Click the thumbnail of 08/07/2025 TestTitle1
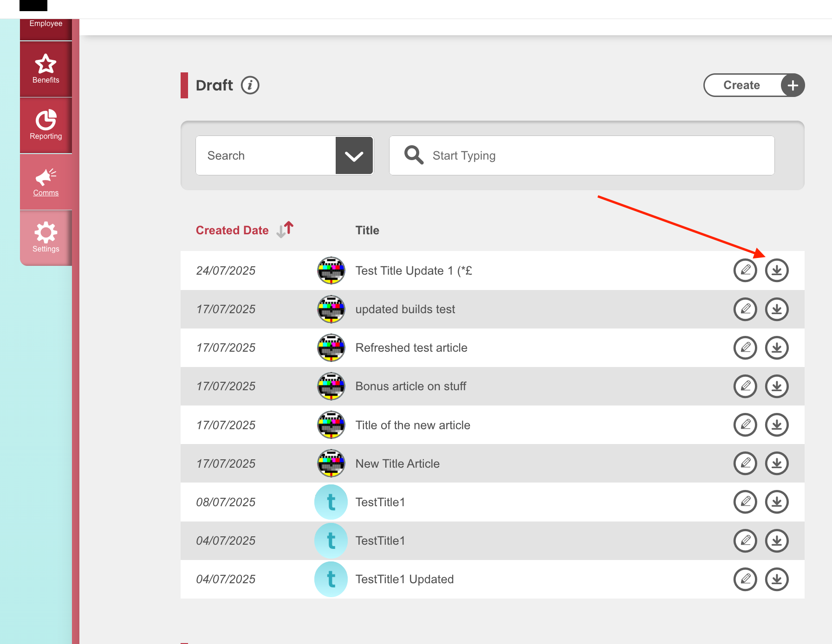Image resolution: width=832 pixels, height=644 pixels. [331, 502]
